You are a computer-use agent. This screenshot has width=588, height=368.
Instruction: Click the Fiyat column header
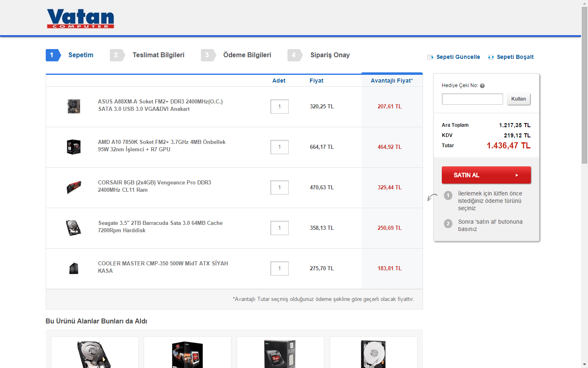[x=316, y=81]
